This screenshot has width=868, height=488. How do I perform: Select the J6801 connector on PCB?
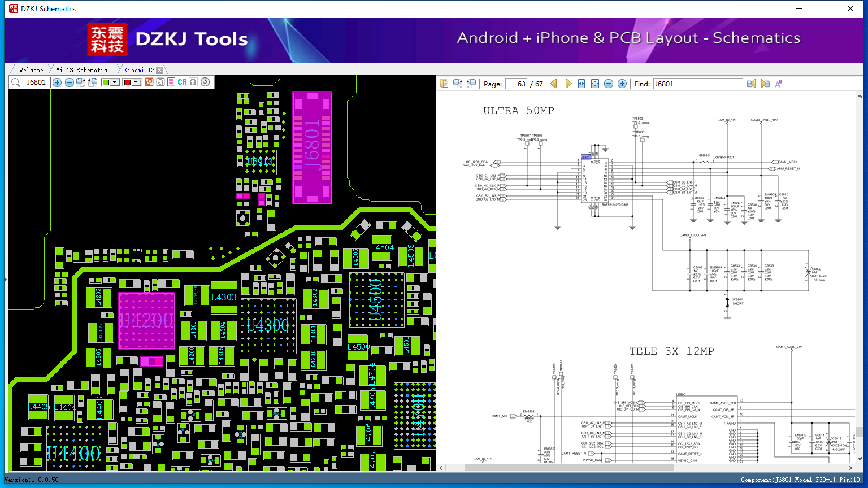(312, 148)
